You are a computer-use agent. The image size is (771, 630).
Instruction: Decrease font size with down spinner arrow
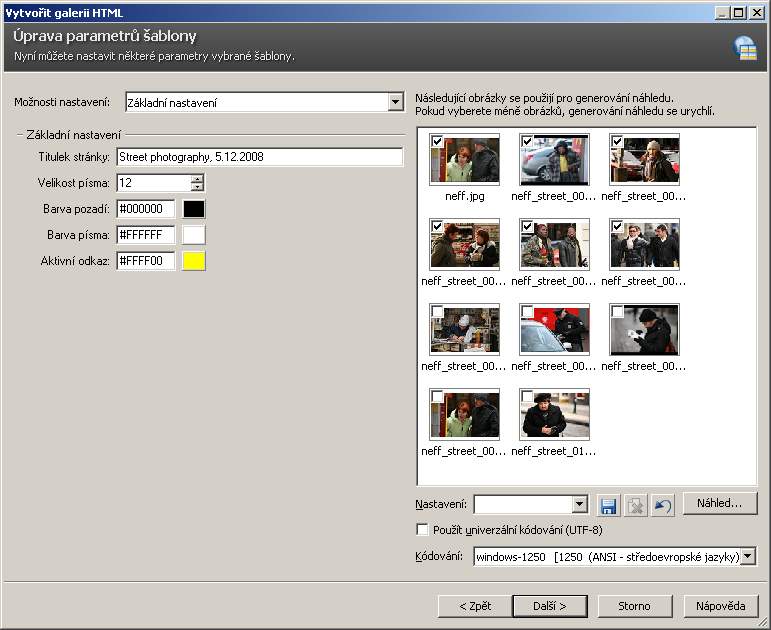pos(197,187)
